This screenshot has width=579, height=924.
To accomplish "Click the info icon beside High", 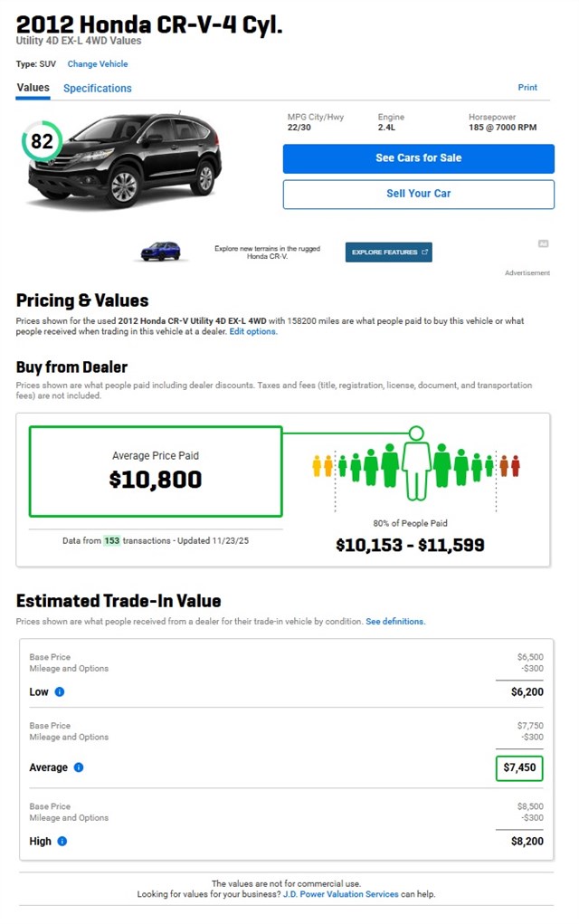I will 62,841.
